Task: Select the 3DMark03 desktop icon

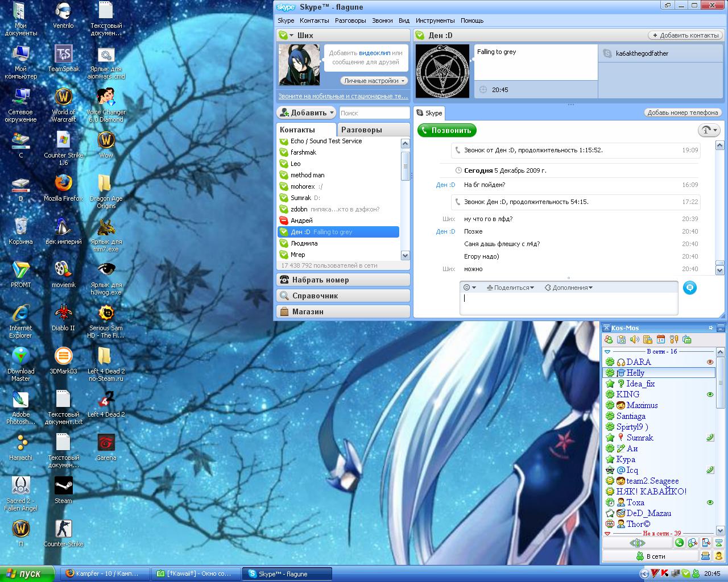Action: [x=63, y=361]
